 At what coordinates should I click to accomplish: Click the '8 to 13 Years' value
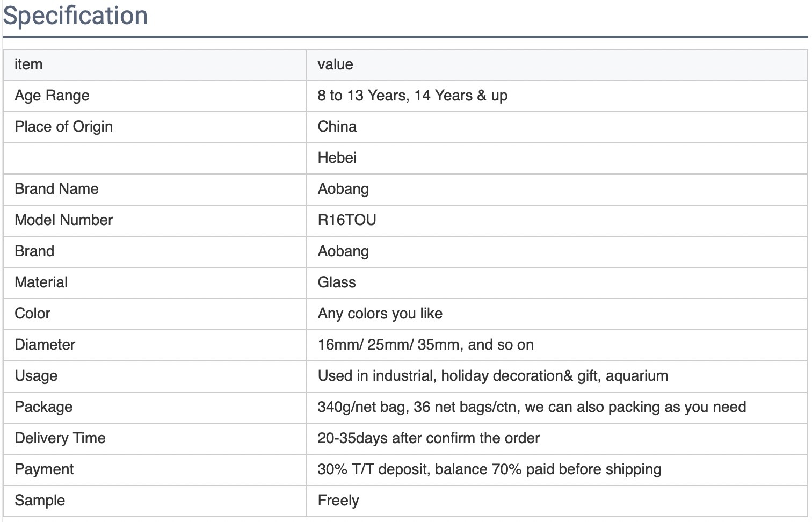click(x=363, y=96)
